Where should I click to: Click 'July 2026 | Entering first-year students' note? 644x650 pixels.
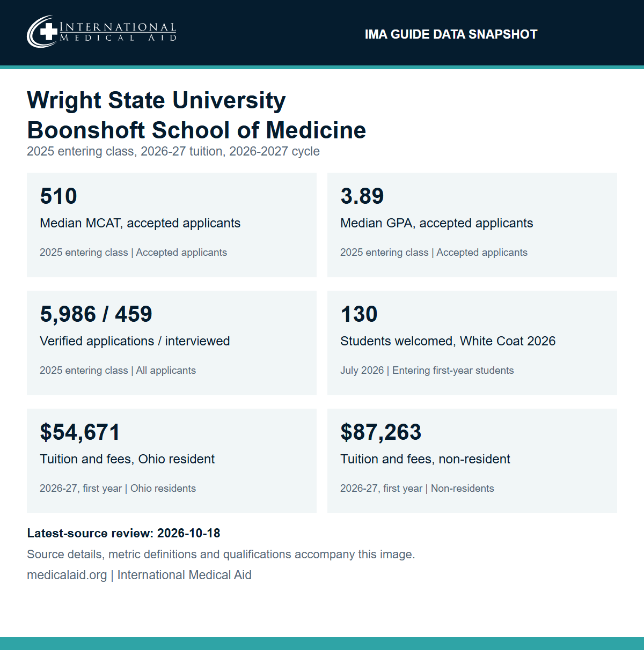tap(427, 371)
